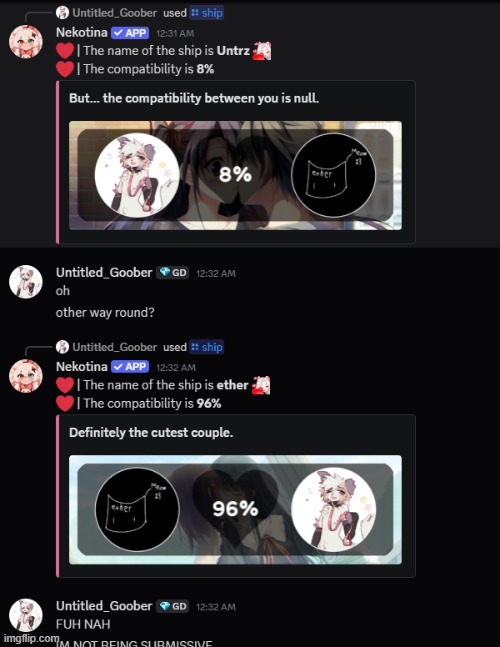The height and width of the screenshot is (647, 500).
Task: Click the GD server tag above "FUH NAH"
Action: (172, 606)
